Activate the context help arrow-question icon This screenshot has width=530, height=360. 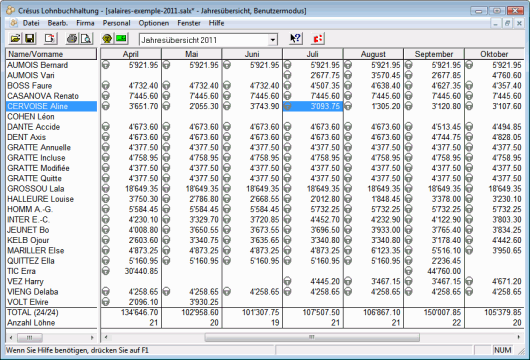tap(295, 39)
